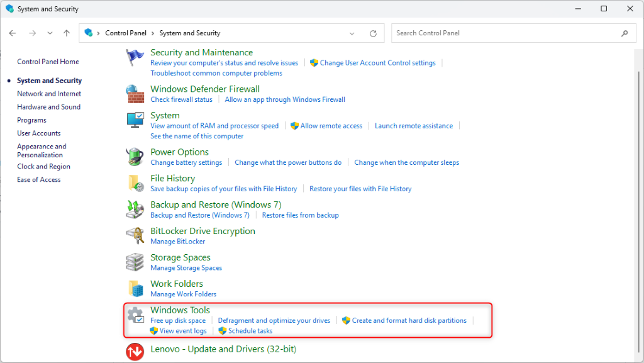Image resolution: width=644 pixels, height=363 pixels.
Task: Open Appearance and Personalization category
Action: [42, 151]
